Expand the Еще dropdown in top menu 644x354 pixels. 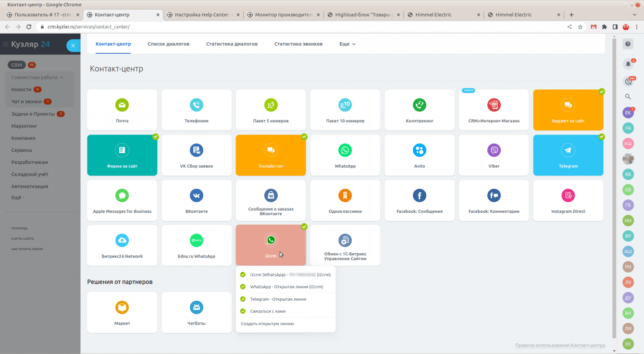pos(347,44)
